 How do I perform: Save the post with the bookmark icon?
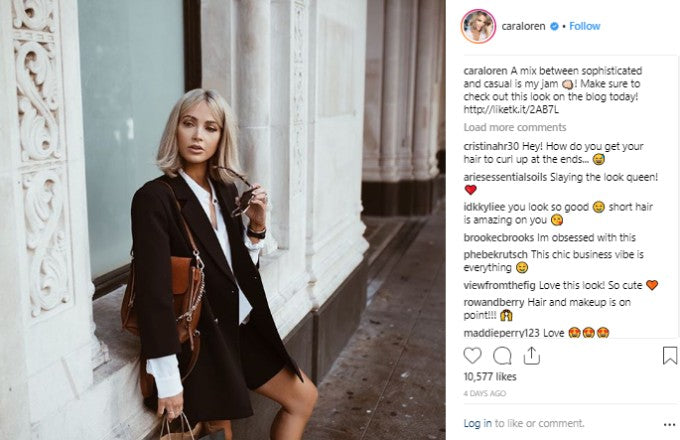click(670, 355)
